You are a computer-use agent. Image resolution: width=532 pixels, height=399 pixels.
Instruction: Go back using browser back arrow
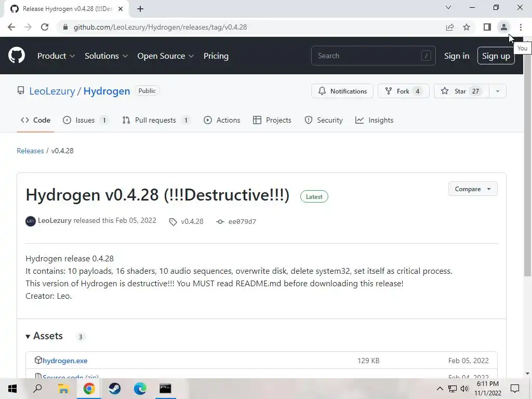coord(11,27)
